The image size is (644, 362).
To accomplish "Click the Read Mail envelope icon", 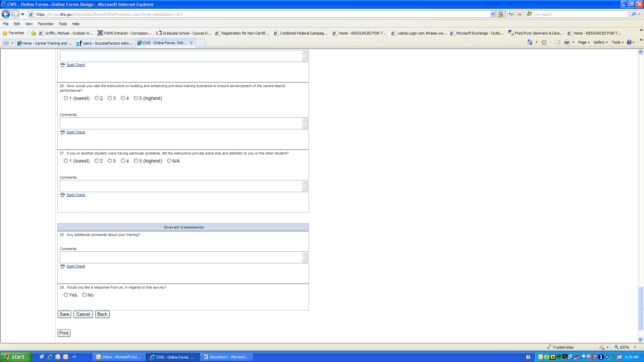I will click(557, 42).
